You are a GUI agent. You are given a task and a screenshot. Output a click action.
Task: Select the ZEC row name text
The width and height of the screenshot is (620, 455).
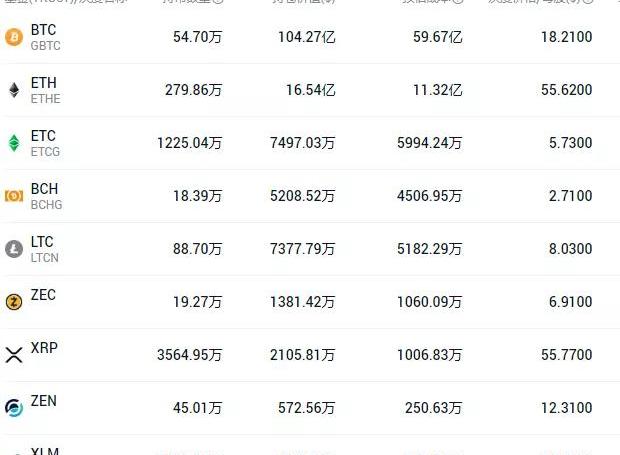[43, 295]
